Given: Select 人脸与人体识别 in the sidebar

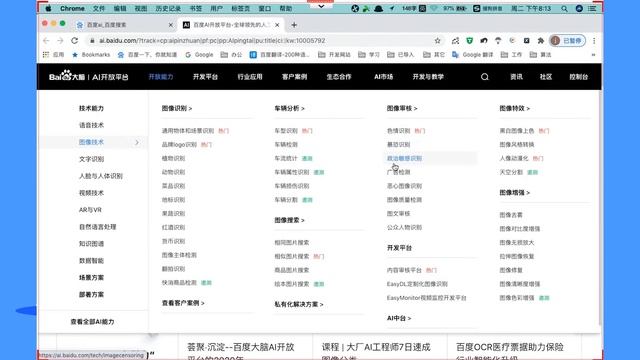Looking at the screenshot, I should [101, 176].
